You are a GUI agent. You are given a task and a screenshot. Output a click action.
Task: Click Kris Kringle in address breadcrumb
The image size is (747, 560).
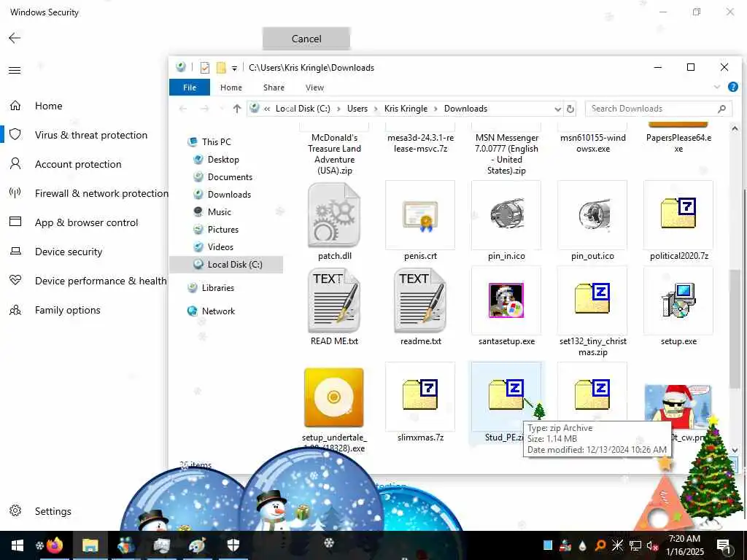(406, 109)
